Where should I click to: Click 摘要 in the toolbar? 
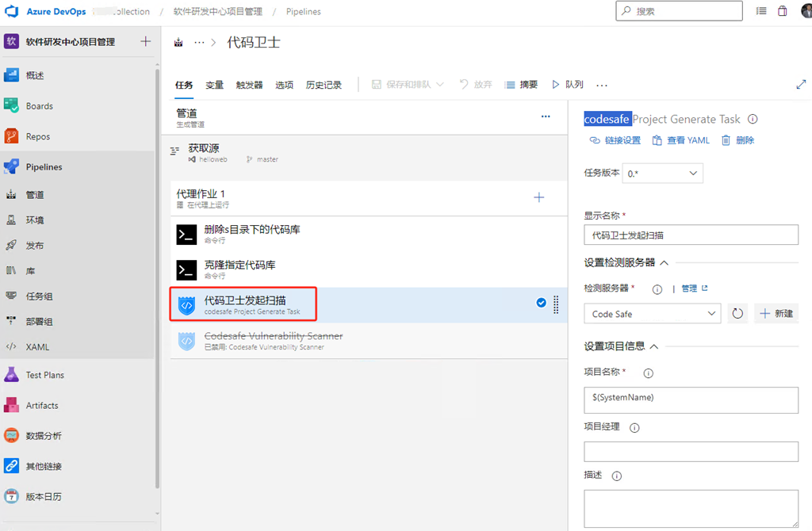coord(522,84)
